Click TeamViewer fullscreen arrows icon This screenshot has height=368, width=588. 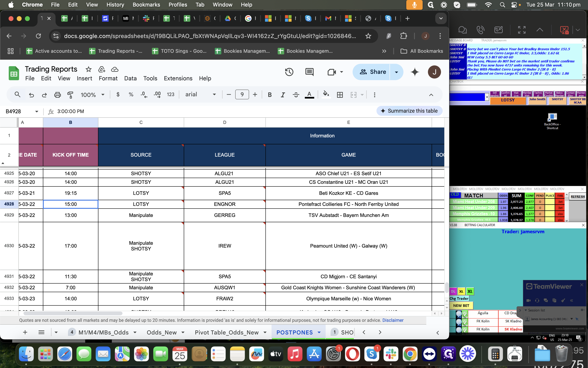coord(522,30)
